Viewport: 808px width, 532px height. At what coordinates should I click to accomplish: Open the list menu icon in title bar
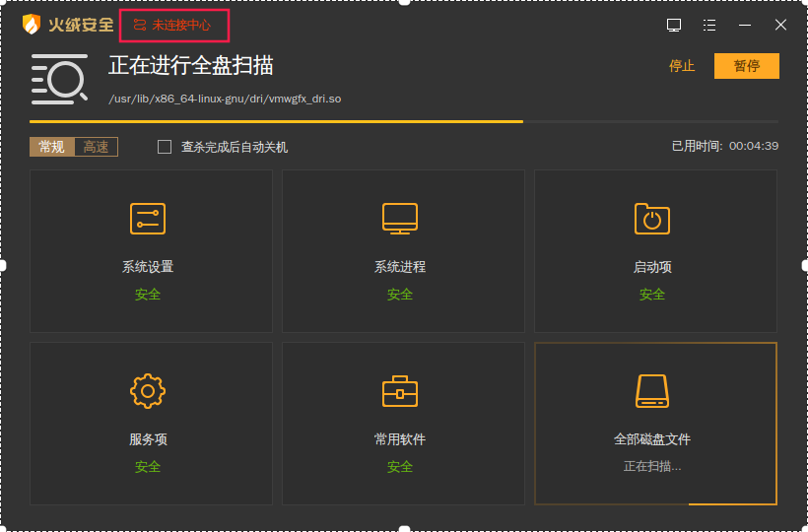coord(709,25)
